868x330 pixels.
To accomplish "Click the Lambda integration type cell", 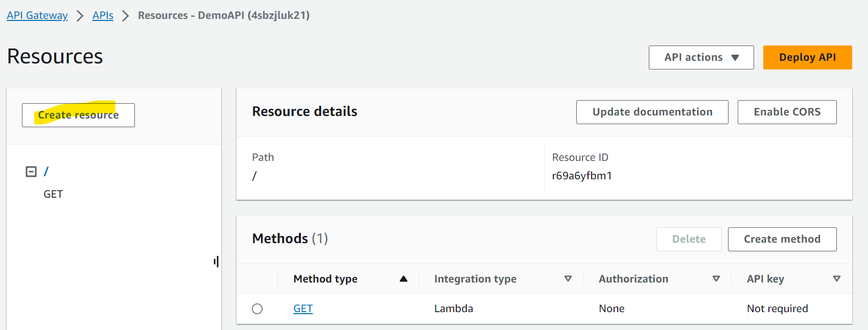I will (454, 309).
